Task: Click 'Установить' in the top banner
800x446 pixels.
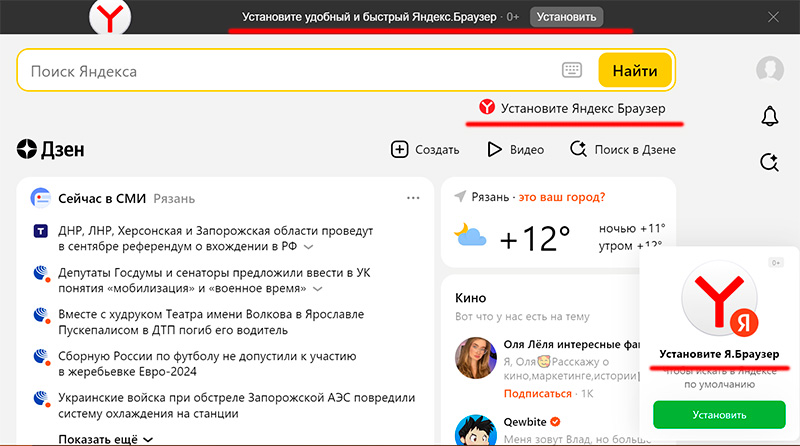Action: tap(566, 17)
